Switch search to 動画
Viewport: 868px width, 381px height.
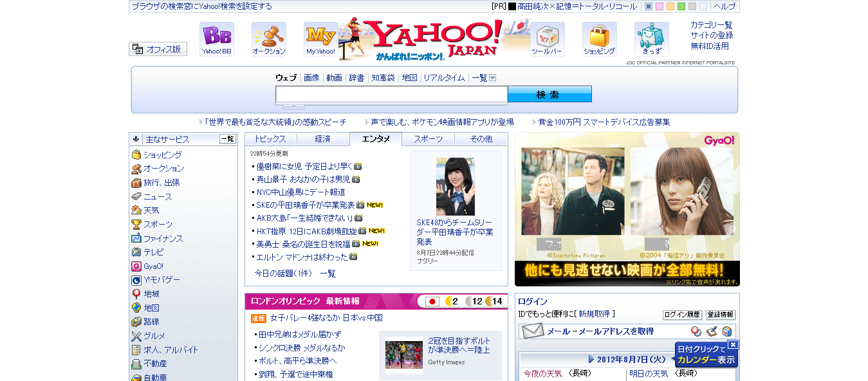(x=334, y=78)
